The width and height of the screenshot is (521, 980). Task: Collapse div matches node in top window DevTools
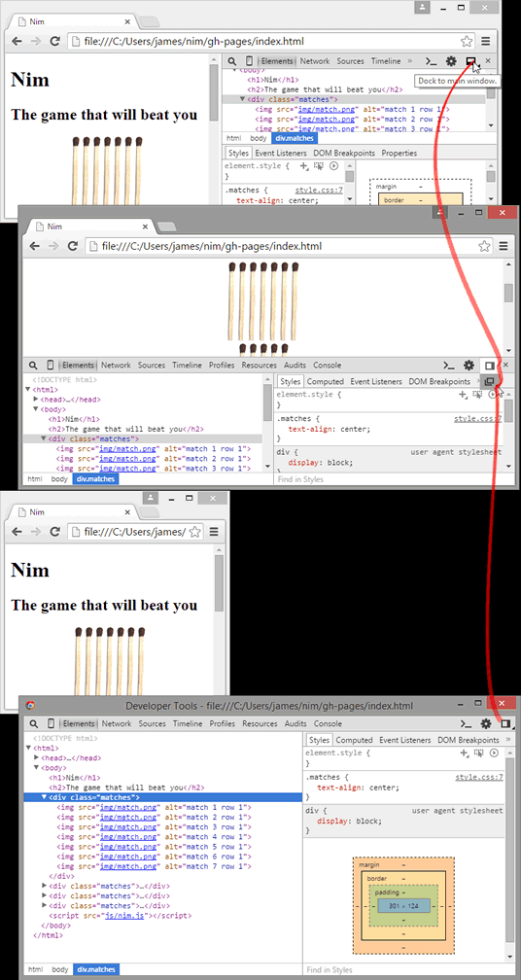click(243, 99)
